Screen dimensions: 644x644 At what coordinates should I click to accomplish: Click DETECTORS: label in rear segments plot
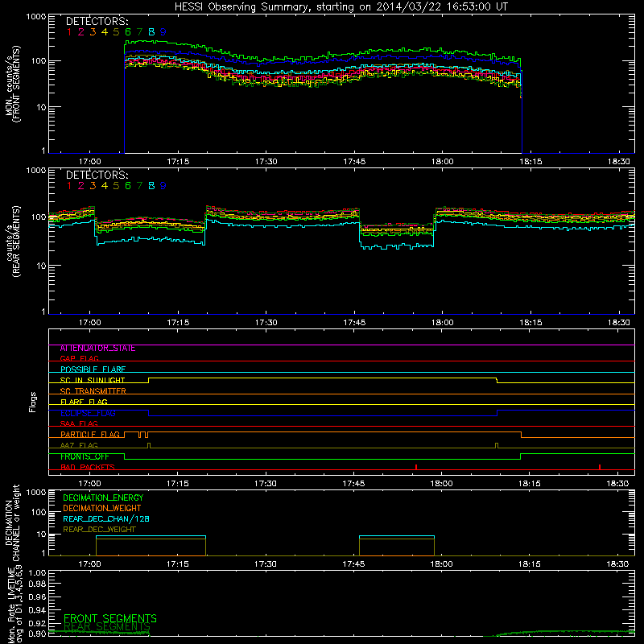click(x=97, y=175)
